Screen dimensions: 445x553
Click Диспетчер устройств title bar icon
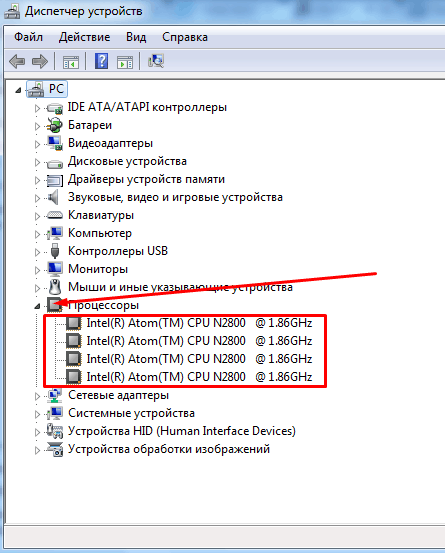point(12,11)
